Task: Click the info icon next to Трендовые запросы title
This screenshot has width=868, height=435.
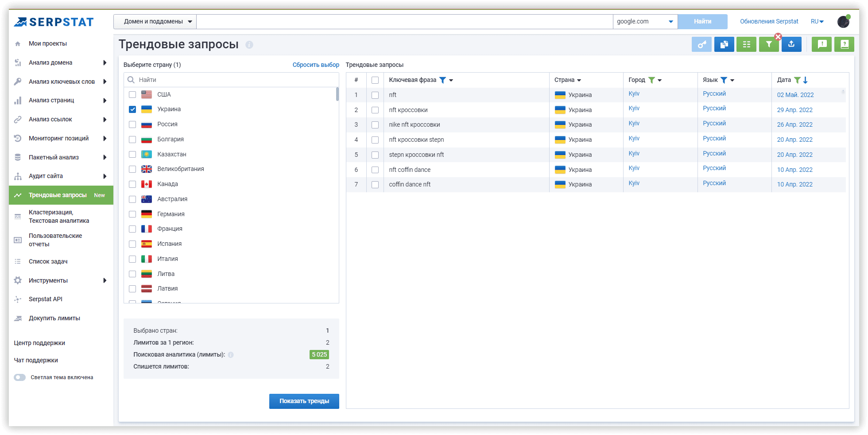Action: click(249, 45)
